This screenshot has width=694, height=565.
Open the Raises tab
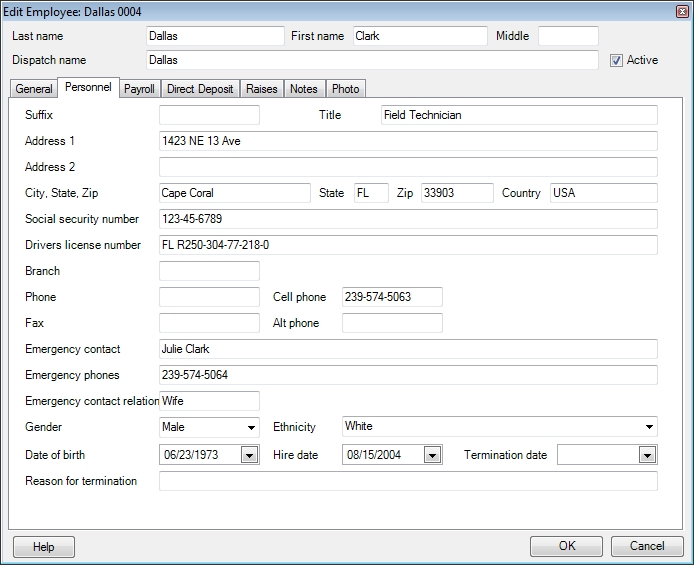262,89
